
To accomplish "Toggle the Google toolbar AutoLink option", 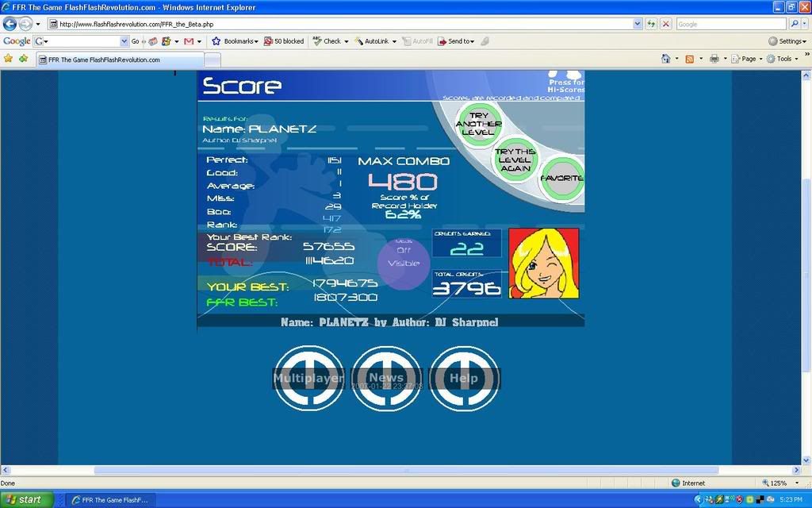I will 373,41.
